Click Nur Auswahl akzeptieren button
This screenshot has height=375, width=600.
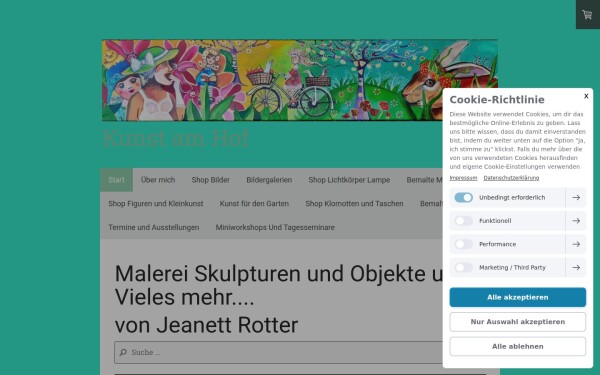pyautogui.click(x=517, y=322)
